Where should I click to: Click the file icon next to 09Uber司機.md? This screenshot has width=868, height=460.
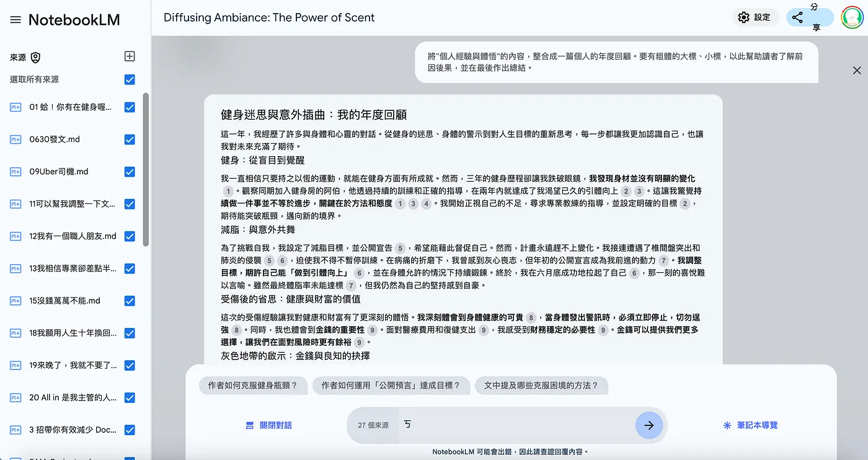click(x=15, y=172)
